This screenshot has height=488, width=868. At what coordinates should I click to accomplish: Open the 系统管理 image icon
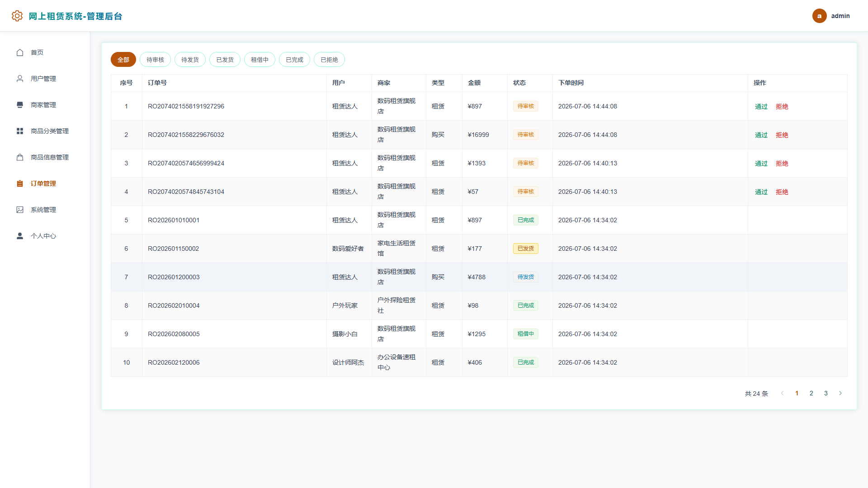[20, 210]
